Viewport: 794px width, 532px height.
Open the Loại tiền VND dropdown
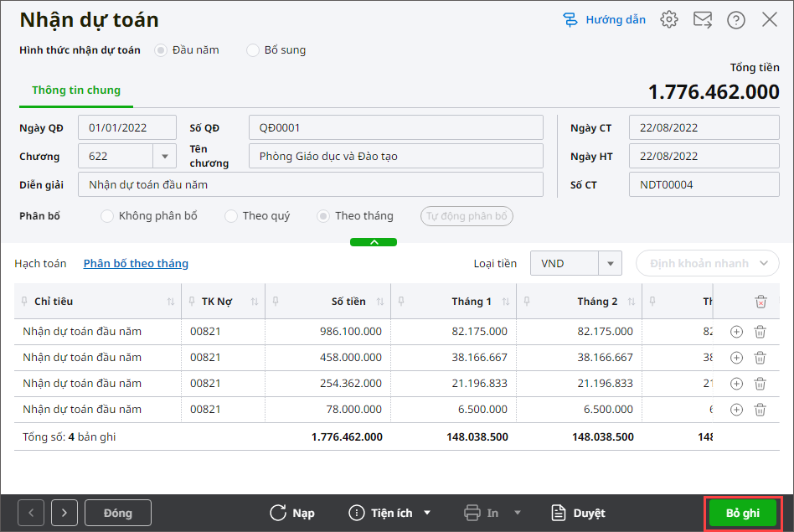[611, 263]
